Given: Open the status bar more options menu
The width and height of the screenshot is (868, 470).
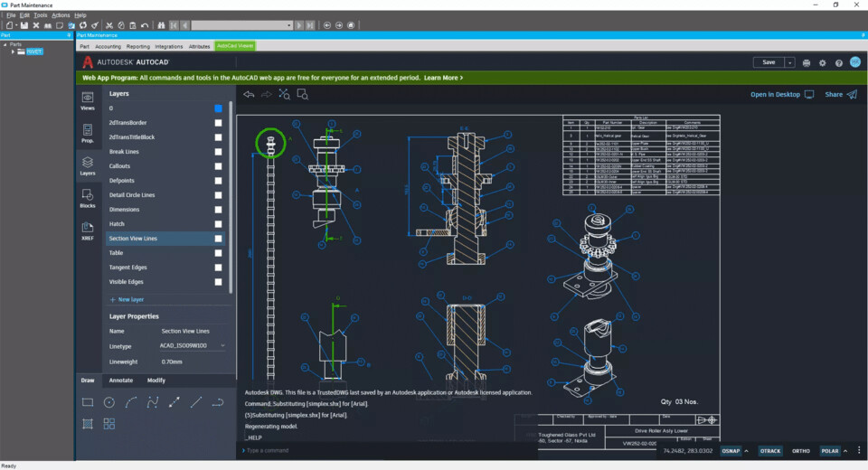Looking at the screenshot, I should (859, 451).
